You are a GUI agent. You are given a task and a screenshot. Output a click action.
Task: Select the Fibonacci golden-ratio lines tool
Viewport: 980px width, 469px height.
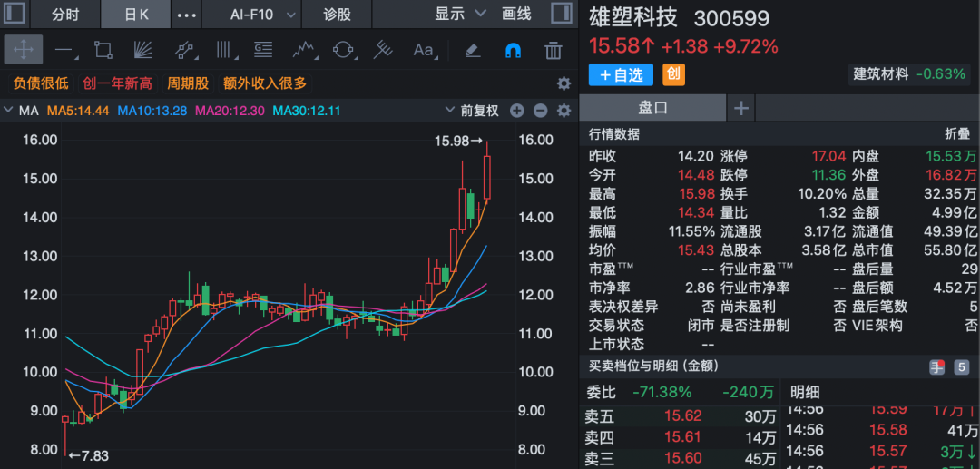[263, 50]
